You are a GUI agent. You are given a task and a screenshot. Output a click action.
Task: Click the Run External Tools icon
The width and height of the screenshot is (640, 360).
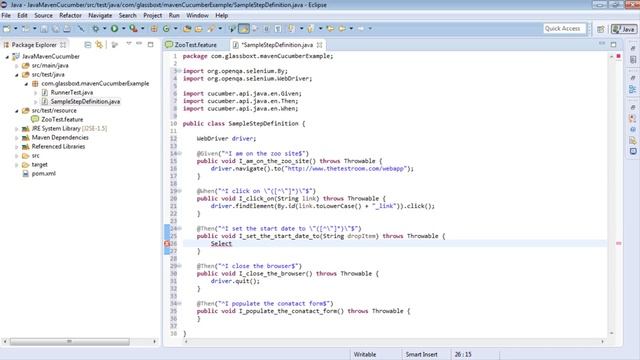click(133, 29)
